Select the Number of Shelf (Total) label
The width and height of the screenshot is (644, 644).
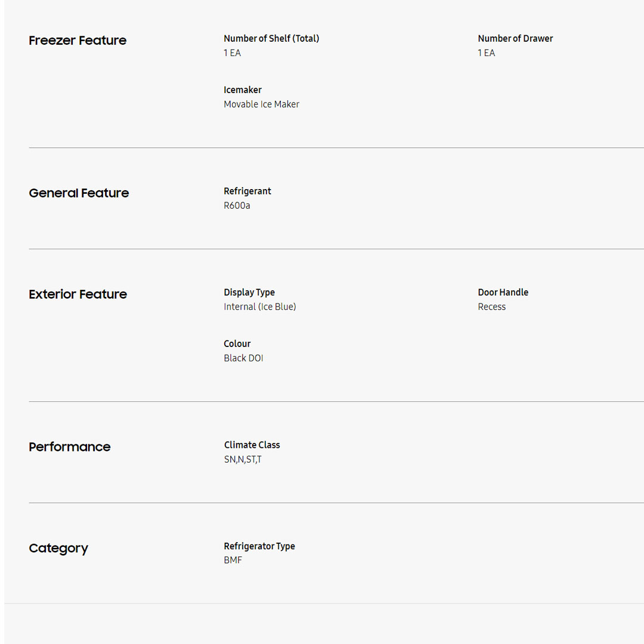[271, 39]
